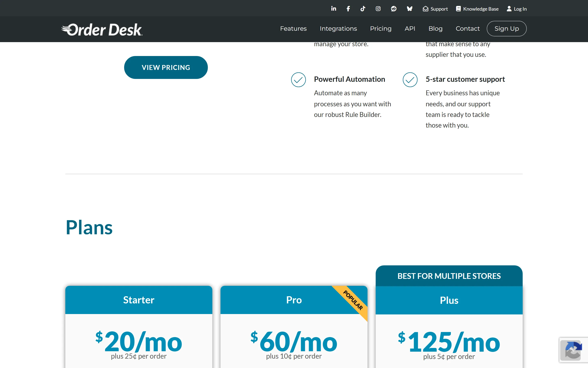The height and width of the screenshot is (368, 588).
Task: Open the TikTok social icon
Action: tap(363, 9)
